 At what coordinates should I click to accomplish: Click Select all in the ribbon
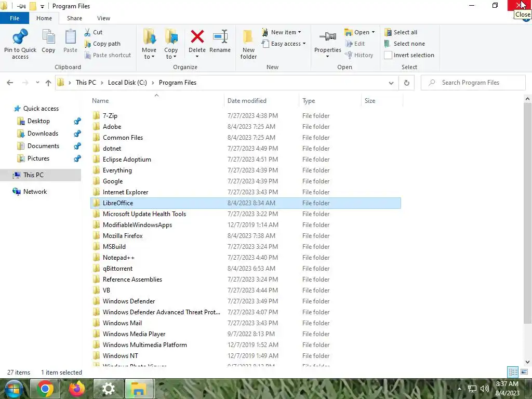pos(401,32)
